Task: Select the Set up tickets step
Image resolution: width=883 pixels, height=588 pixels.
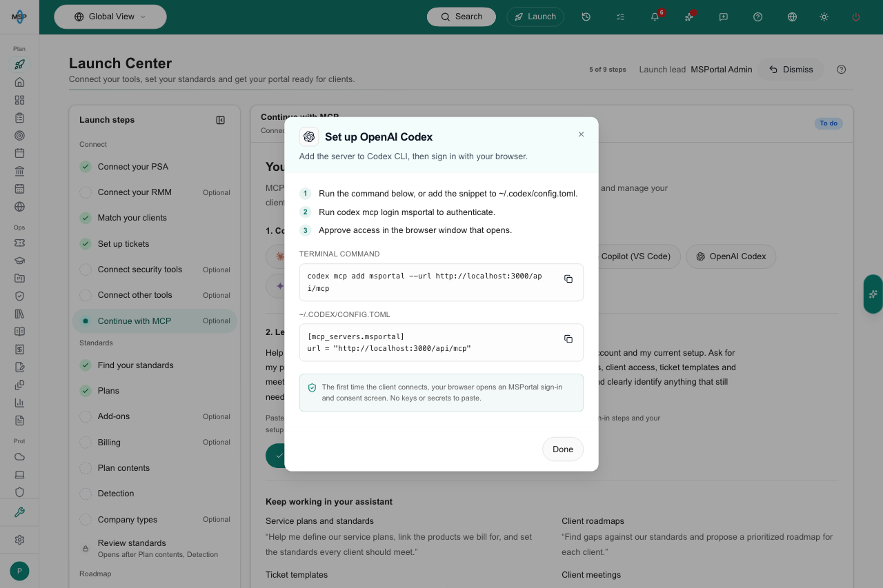Action: (155, 244)
